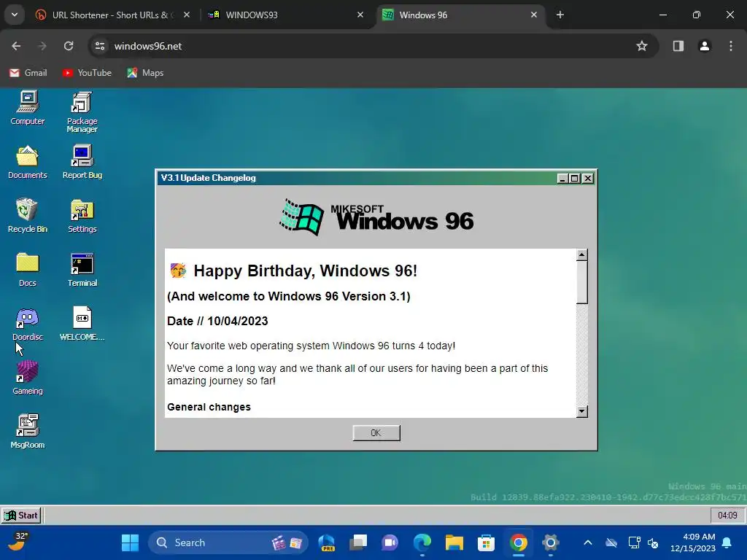Open the Settings desktop shortcut
This screenshot has height=560, width=747.
pyautogui.click(x=82, y=216)
